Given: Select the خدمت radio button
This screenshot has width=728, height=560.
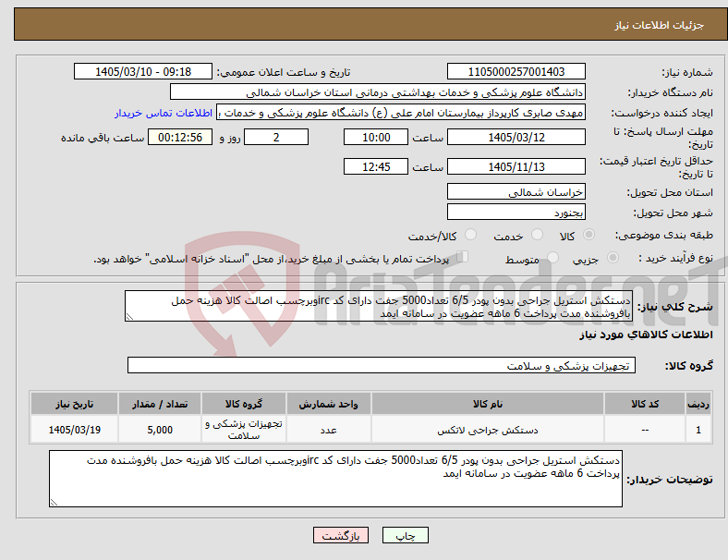Looking at the screenshot, I should click(537, 235).
